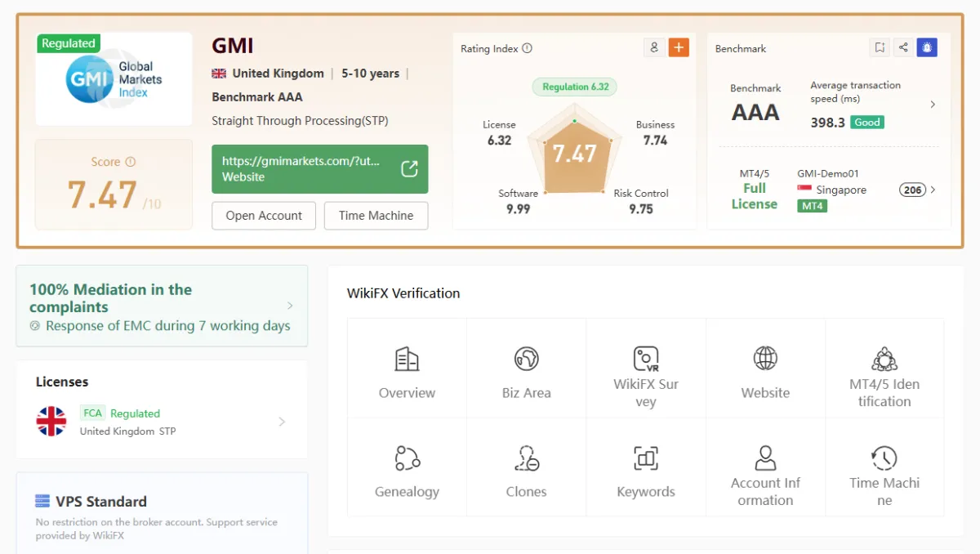Expand the 100% Mediation complaints chevron

[x=290, y=306]
